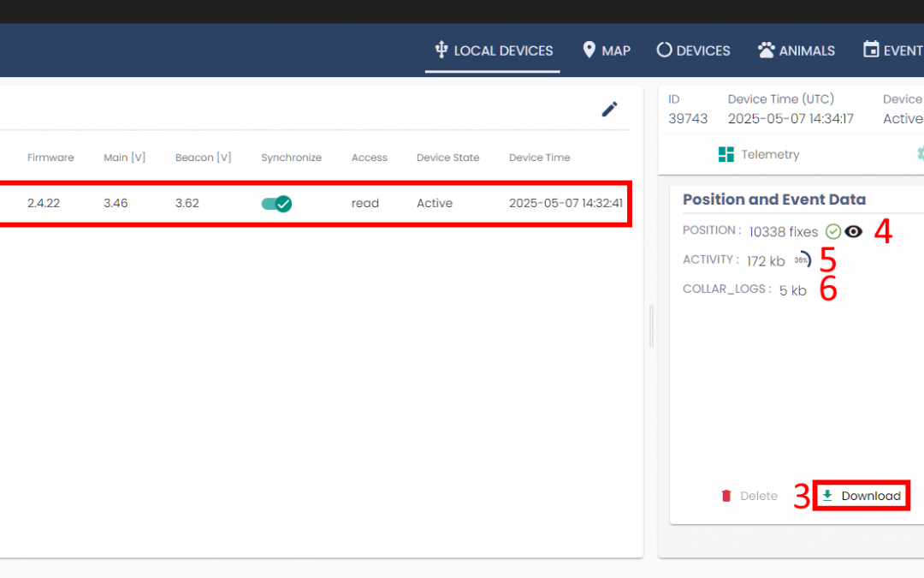Viewport: 924px width, 578px height.
Task: Click the map pin icon
Action: (x=589, y=50)
